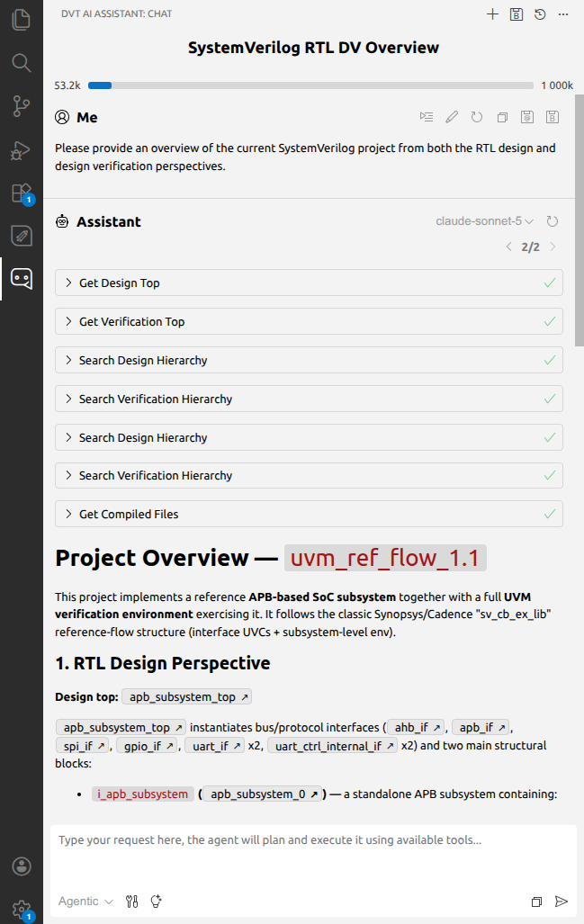Click the 53.2k token count
Viewport: 584px width, 924px height.
pos(67,85)
